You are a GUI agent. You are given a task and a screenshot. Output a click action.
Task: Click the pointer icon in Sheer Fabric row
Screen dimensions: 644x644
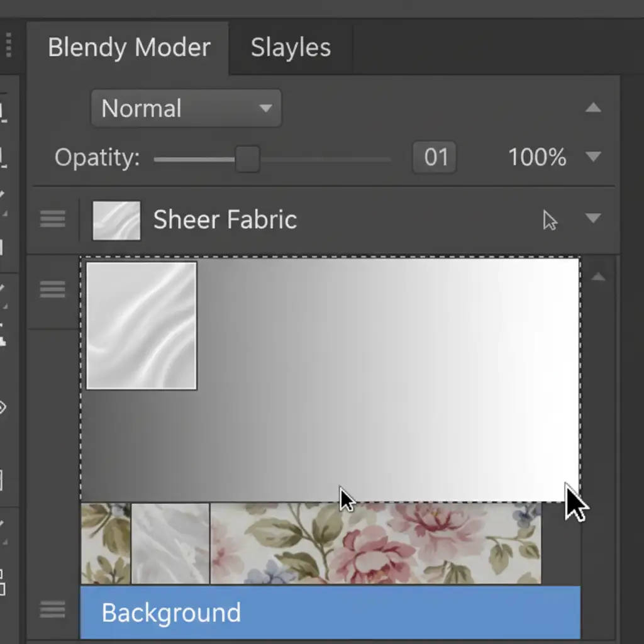(x=550, y=220)
